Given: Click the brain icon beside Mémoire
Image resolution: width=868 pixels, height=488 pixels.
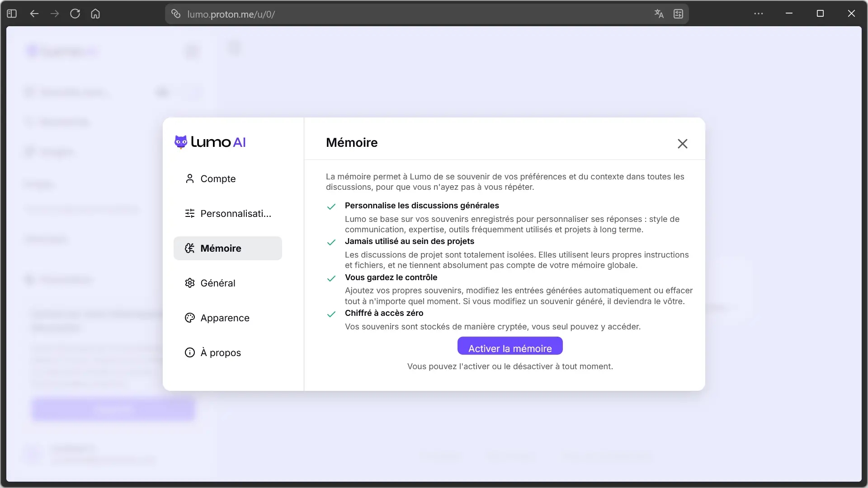Looking at the screenshot, I should point(190,248).
